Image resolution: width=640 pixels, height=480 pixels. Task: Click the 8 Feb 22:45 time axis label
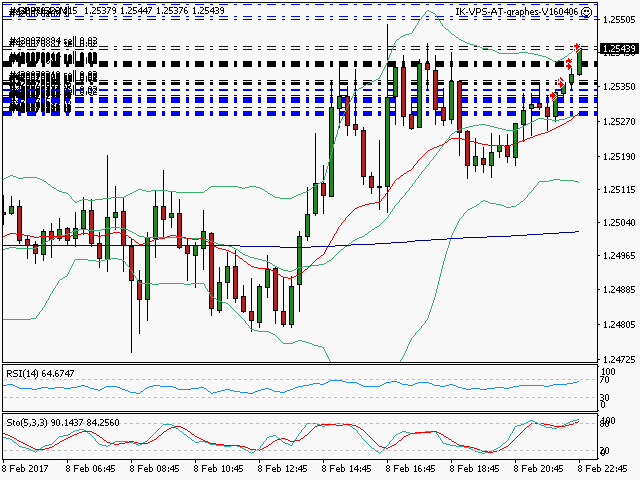click(x=602, y=468)
